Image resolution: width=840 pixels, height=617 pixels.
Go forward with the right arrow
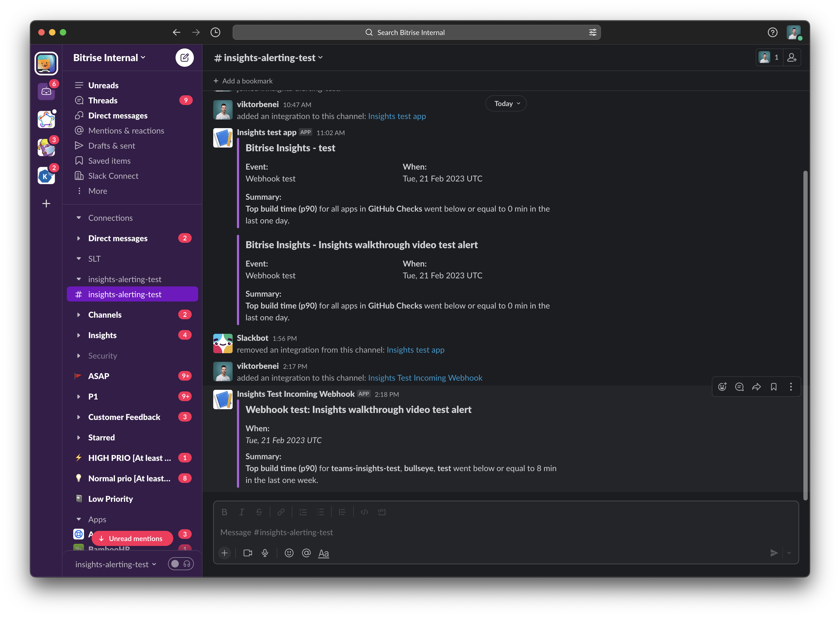(196, 33)
